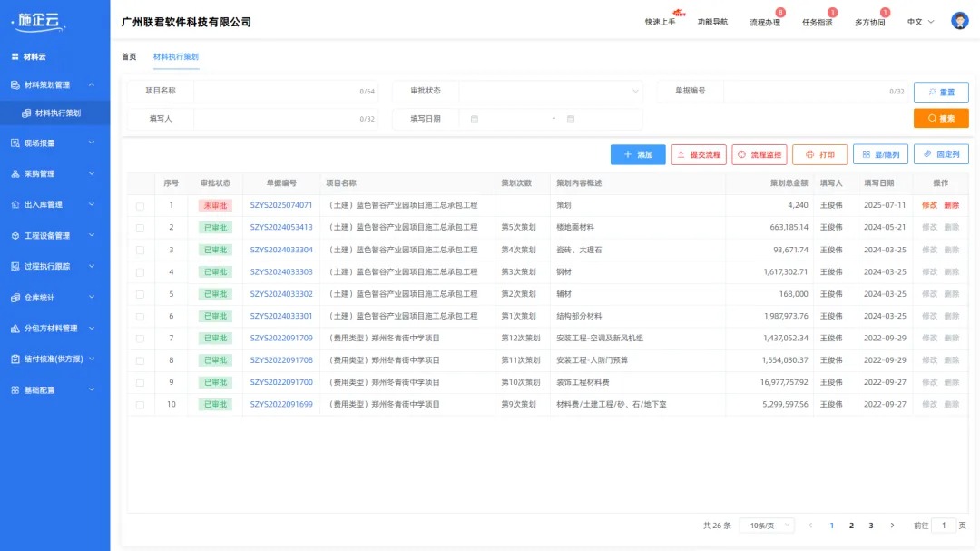The image size is (980, 551).
Task: Open document link SZYS2025074071
Action: (x=281, y=205)
